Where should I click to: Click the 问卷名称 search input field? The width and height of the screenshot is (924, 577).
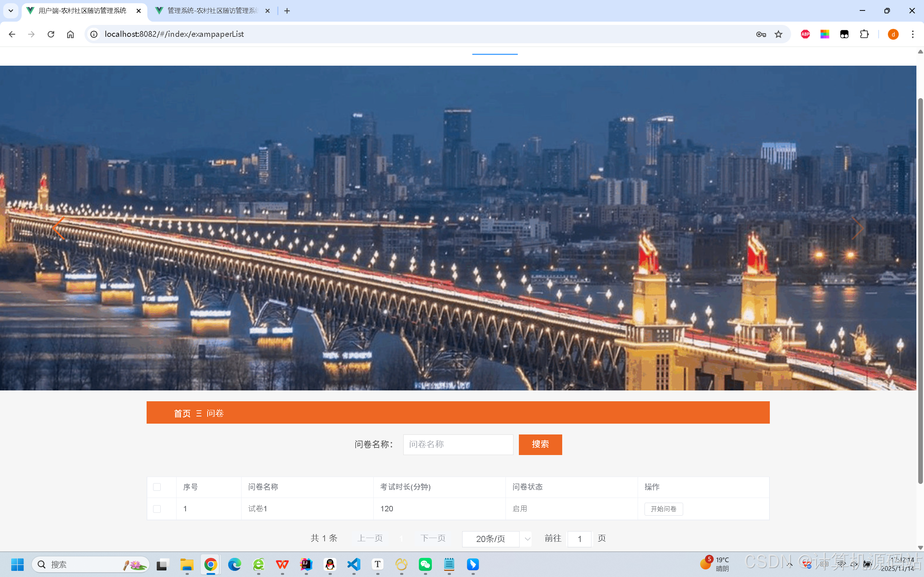pyautogui.click(x=458, y=444)
